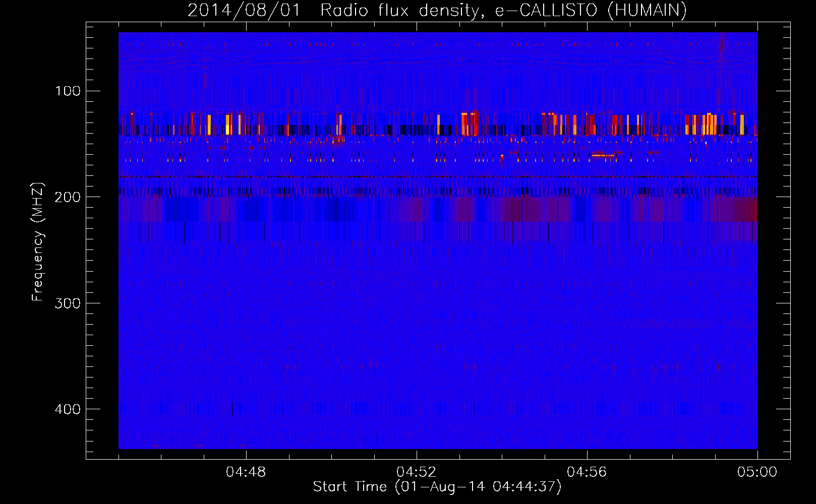816x504 pixels.
Task: Click the 200 frequency tick label
Action: (68, 197)
